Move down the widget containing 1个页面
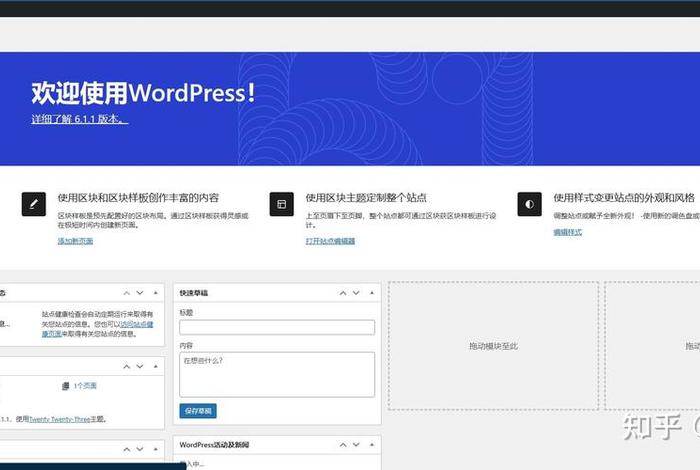This screenshot has width=700, height=470. pos(140,366)
